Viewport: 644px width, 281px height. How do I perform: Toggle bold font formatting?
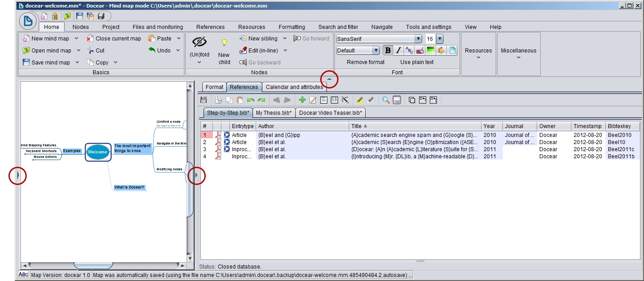[387, 50]
